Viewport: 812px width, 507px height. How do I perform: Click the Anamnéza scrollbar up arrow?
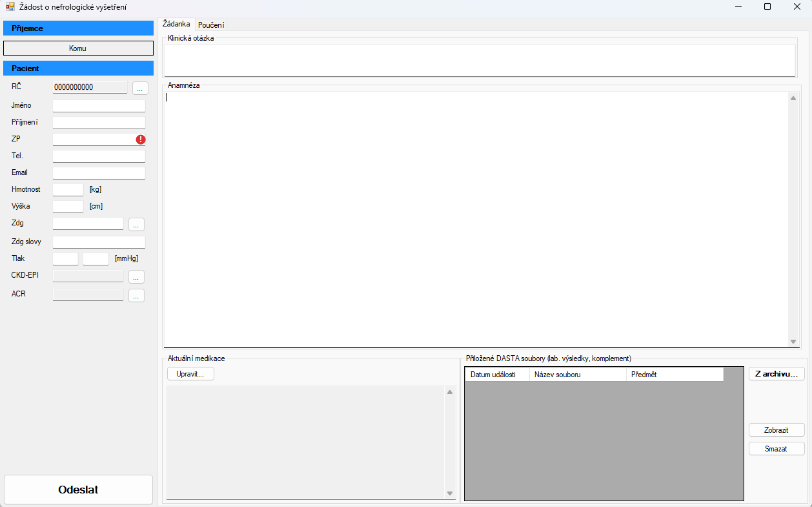point(793,98)
